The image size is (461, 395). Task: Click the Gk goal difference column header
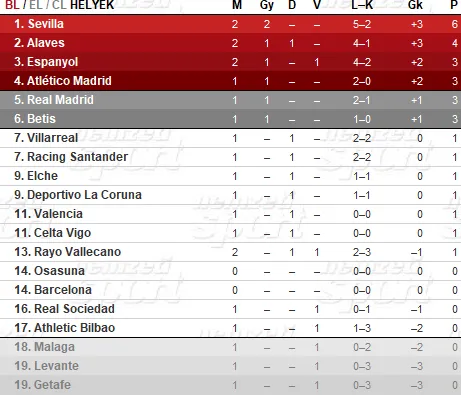[x=415, y=5]
